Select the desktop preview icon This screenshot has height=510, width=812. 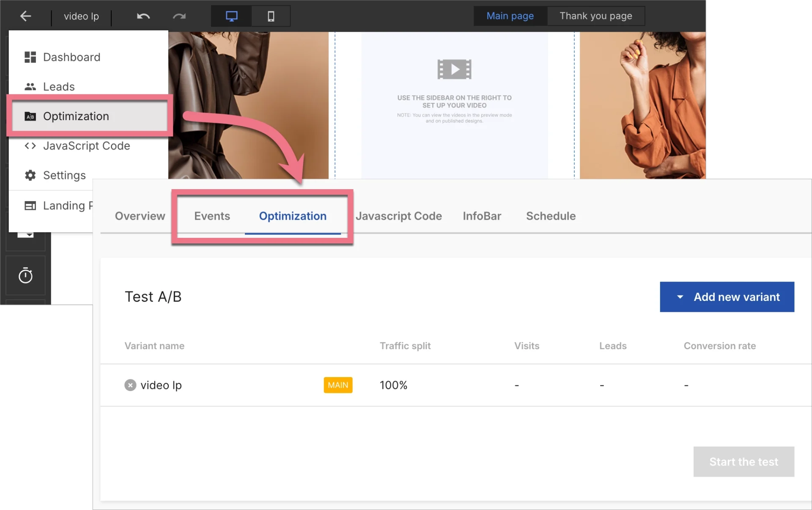(231, 16)
